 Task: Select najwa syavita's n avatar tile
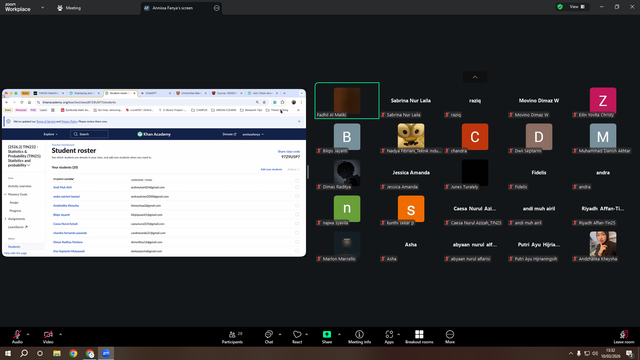click(347, 209)
